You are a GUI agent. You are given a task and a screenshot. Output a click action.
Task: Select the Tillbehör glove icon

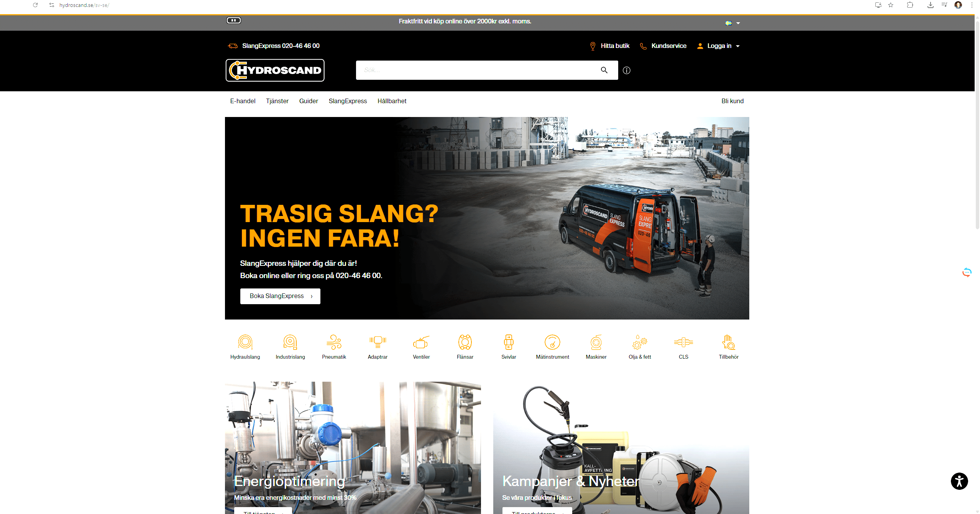pyautogui.click(x=728, y=342)
